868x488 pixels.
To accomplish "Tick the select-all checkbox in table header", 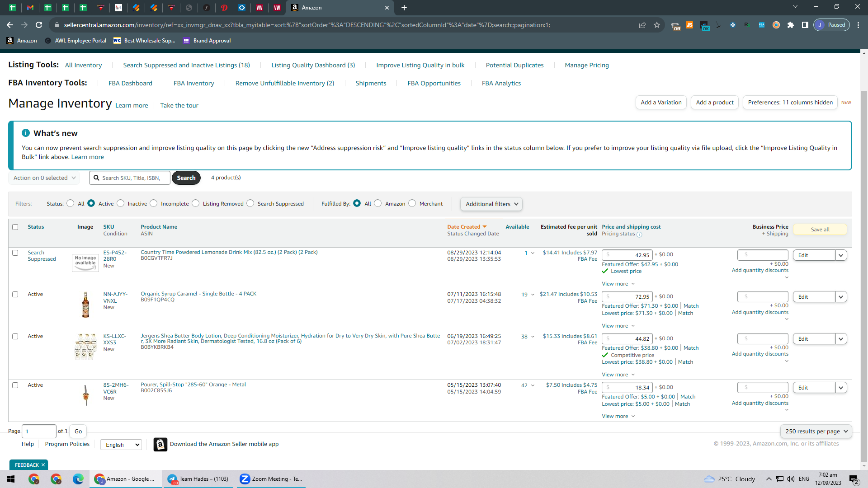I will pos(15,227).
